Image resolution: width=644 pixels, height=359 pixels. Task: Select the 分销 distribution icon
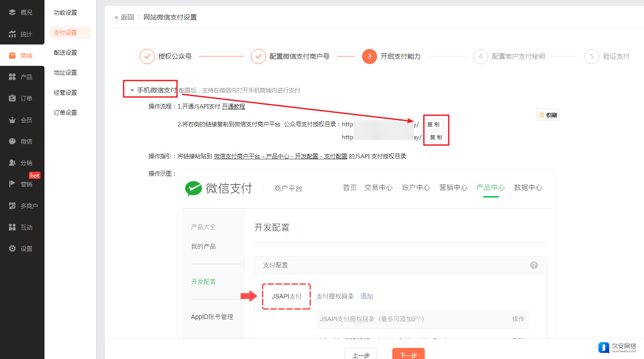[x=12, y=163]
